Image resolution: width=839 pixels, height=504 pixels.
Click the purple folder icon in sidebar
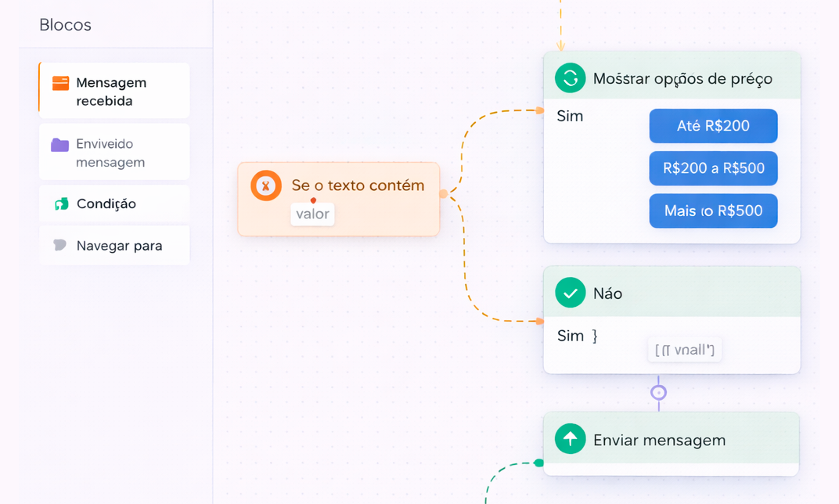point(59,145)
